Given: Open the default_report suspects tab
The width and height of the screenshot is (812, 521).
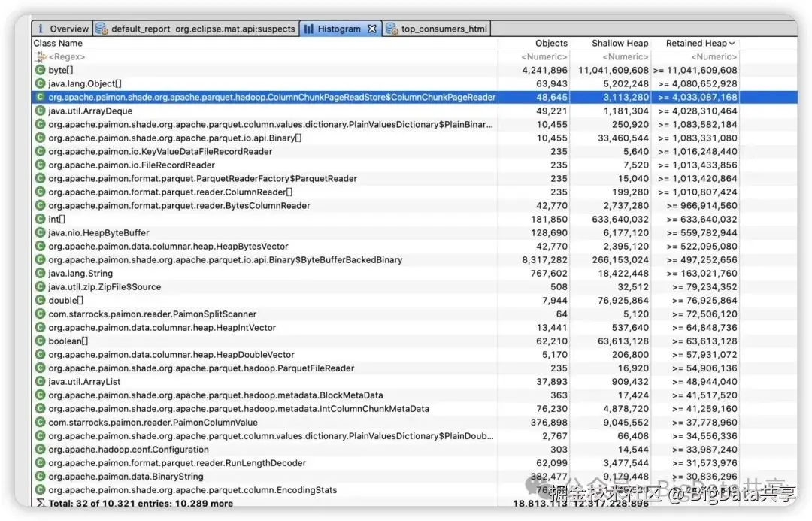Looking at the screenshot, I should click(196, 29).
